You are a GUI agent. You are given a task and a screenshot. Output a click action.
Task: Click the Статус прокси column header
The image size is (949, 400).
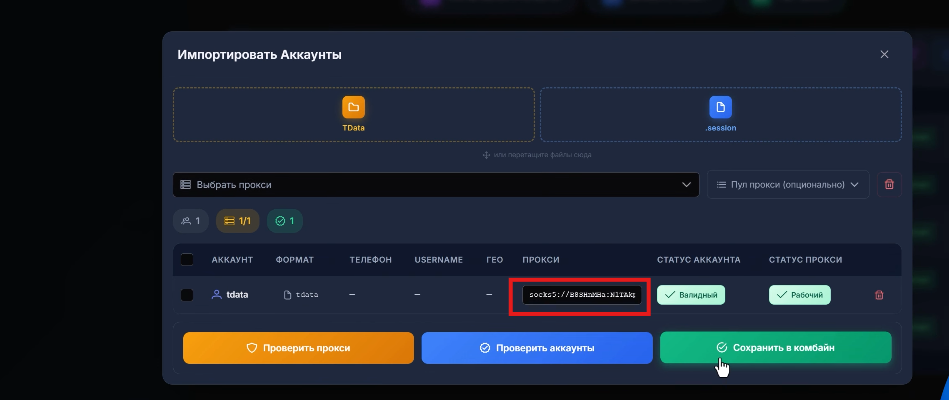(x=806, y=260)
